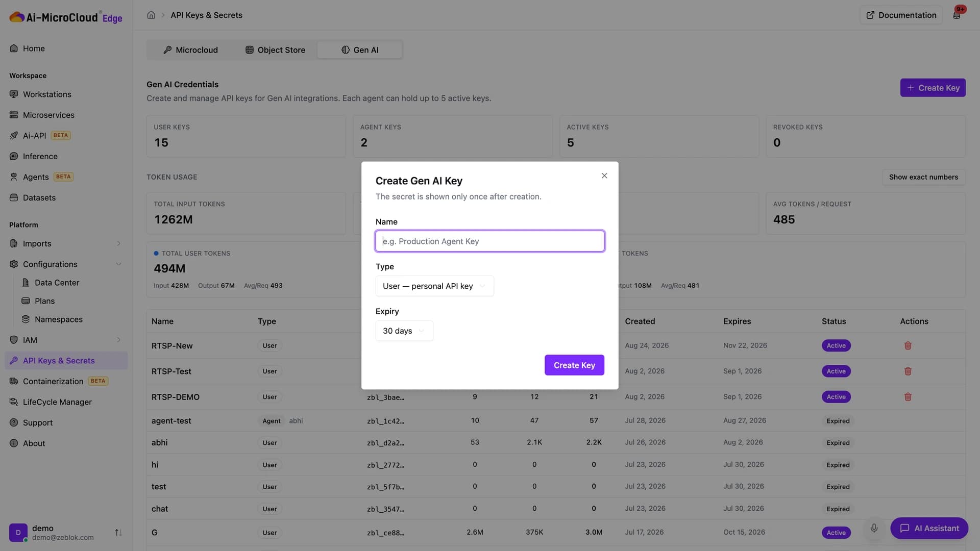This screenshot has height=551, width=980.
Task: Click the microphone icon near AI Assistant
Action: 874,529
